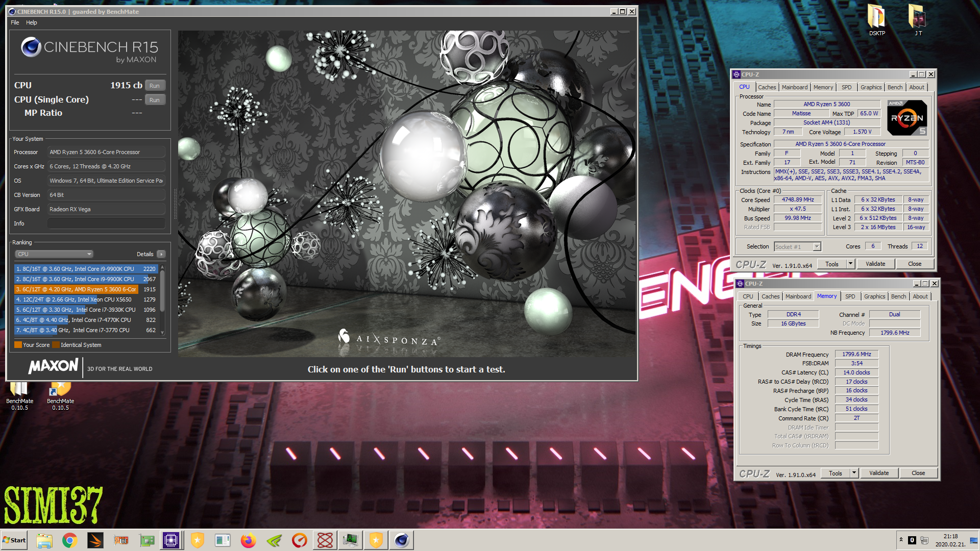This screenshot has width=980, height=551.
Task: Open the window-panel taskbar icon beside Firefox
Action: 223,540
